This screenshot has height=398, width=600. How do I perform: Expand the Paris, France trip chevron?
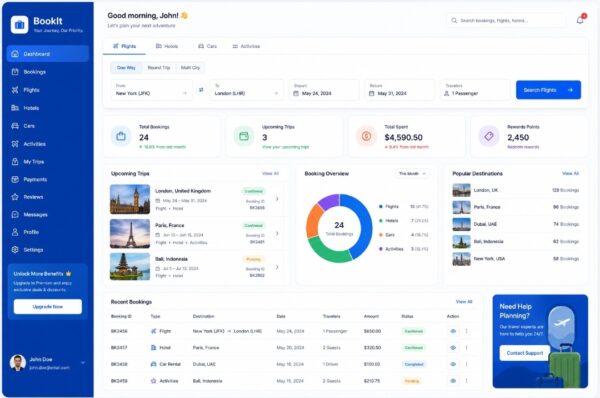(277, 233)
